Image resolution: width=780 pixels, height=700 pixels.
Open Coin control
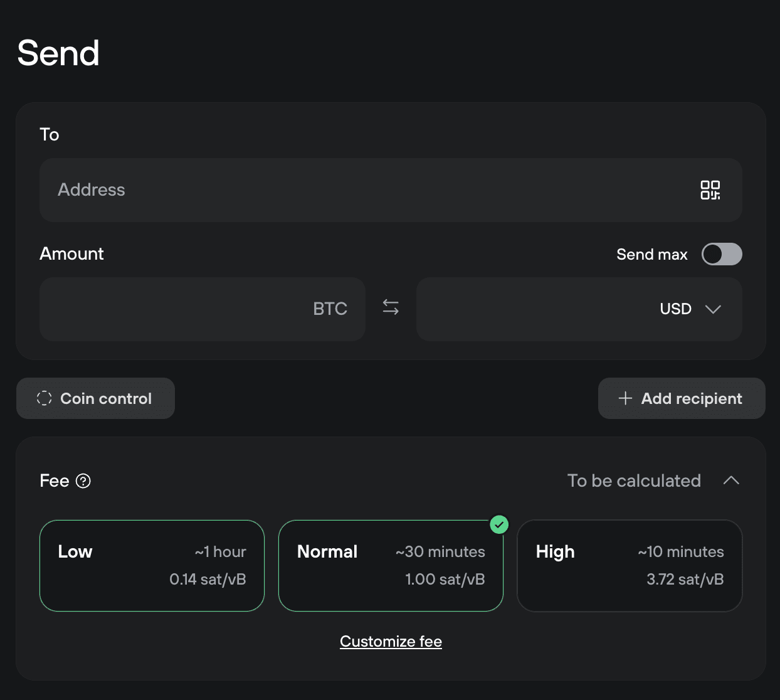[x=95, y=398]
